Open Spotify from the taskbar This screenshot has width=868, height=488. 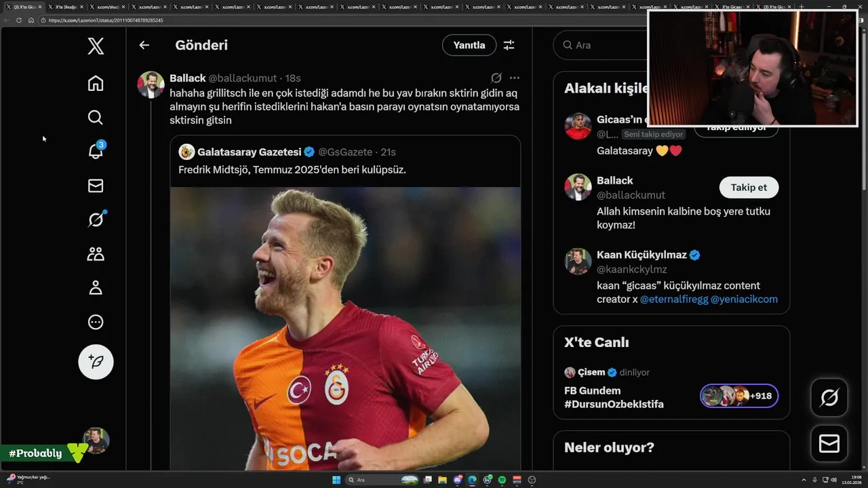click(x=502, y=480)
